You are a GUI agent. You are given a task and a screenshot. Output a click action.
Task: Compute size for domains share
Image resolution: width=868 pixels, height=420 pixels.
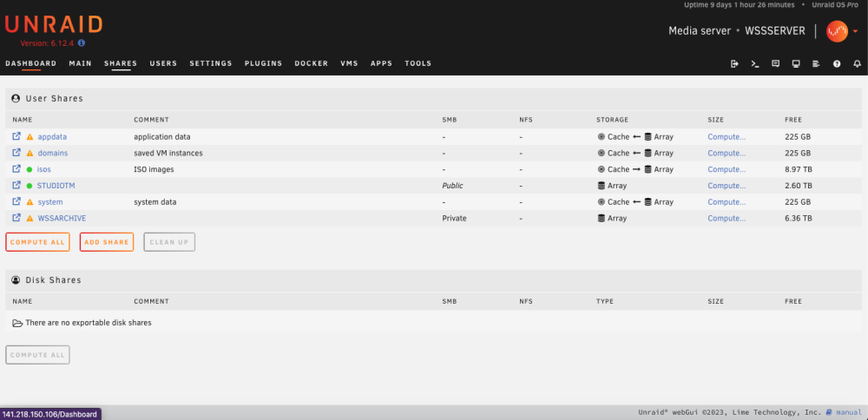click(727, 154)
